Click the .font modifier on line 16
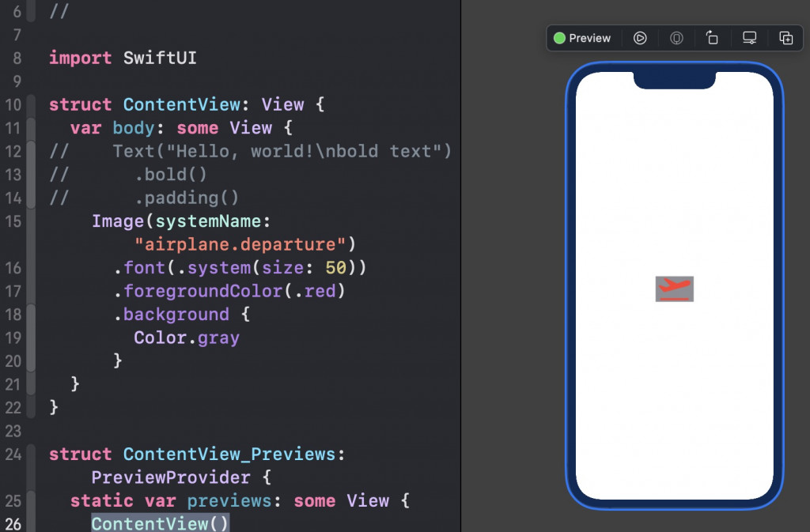Screen dimensions: 810x532 [x=139, y=267]
